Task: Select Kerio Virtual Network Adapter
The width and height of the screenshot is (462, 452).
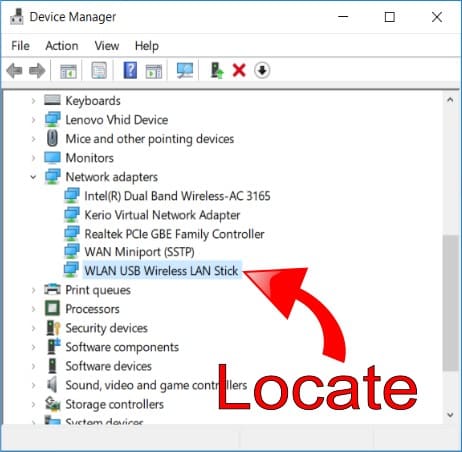Action: pos(162,215)
